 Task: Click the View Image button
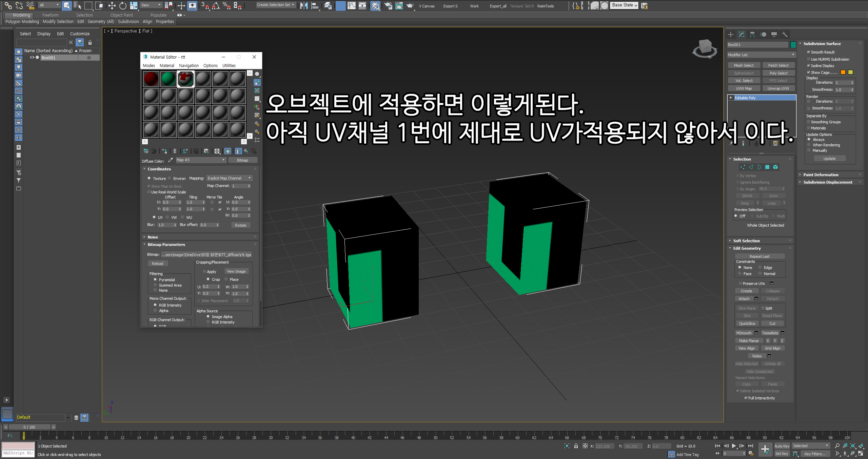click(236, 271)
